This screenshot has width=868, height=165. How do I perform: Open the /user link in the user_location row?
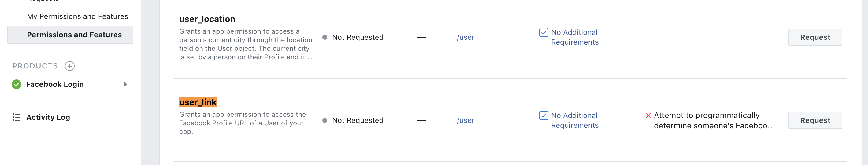point(465,37)
